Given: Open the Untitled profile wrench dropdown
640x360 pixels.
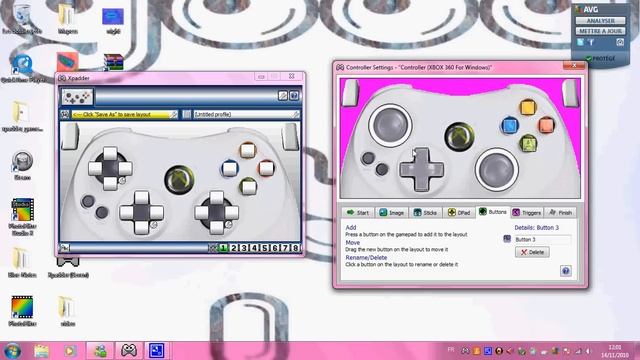Looking at the screenshot, I should pyautogui.click(x=296, y=115).
